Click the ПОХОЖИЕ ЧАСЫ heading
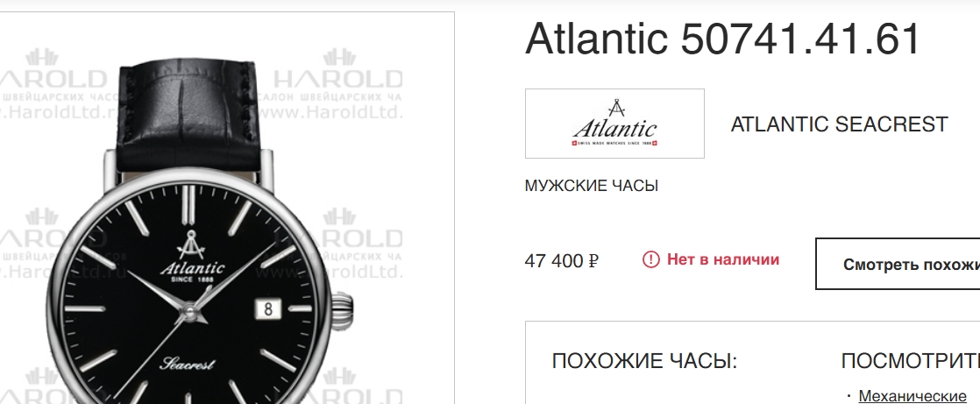Viewport: 980px width, 404px height. [x=644, y=361]
